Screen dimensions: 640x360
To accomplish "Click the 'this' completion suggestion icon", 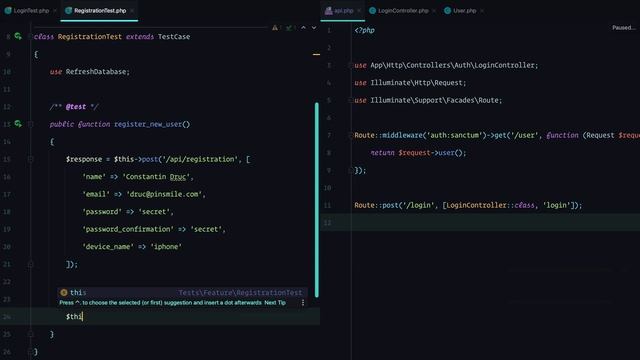I will coord(64,292).
